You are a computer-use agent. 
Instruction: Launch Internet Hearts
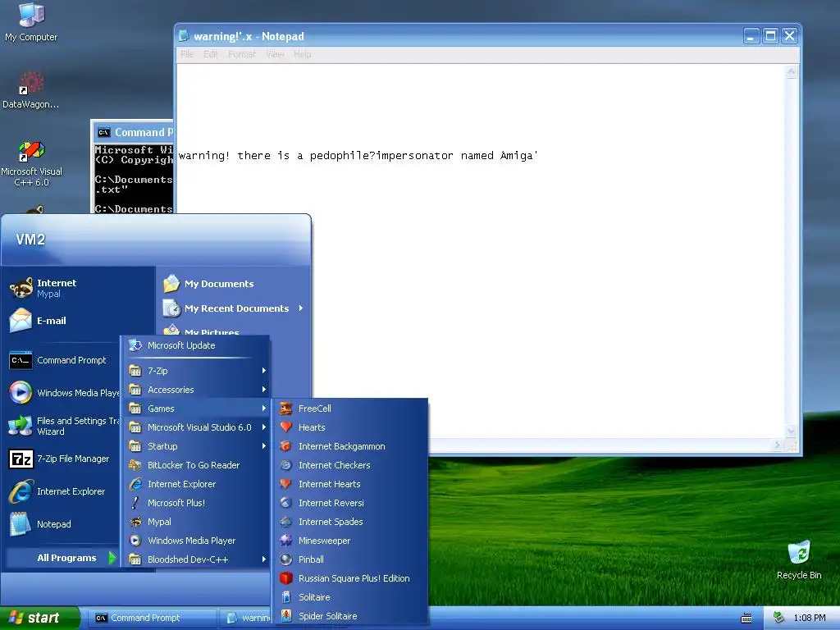349,484
